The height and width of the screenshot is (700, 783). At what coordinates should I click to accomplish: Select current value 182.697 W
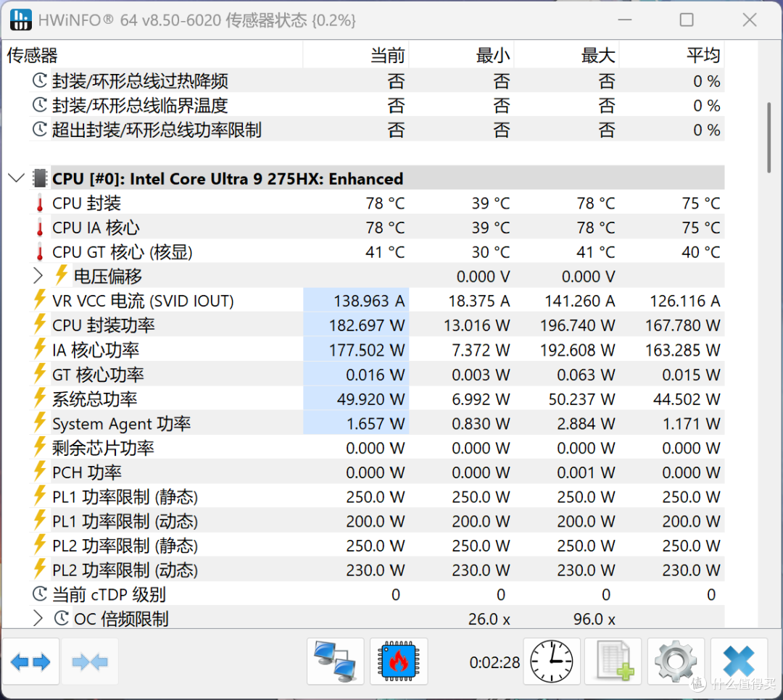367,325
